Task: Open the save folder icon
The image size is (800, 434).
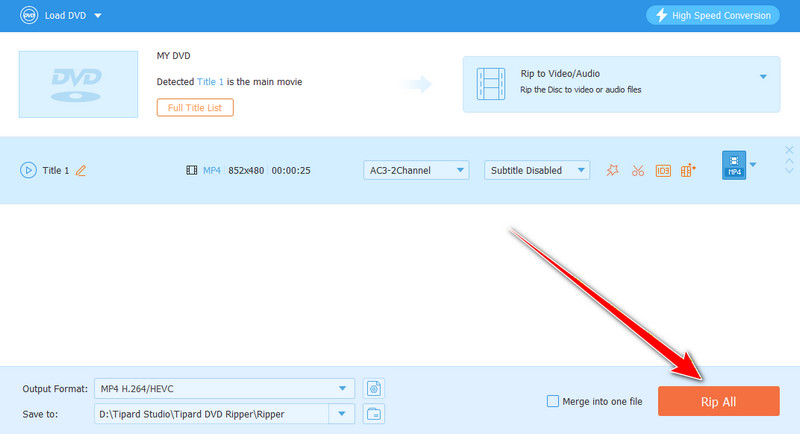Action: pyautogui.click(x=374, y=413)
